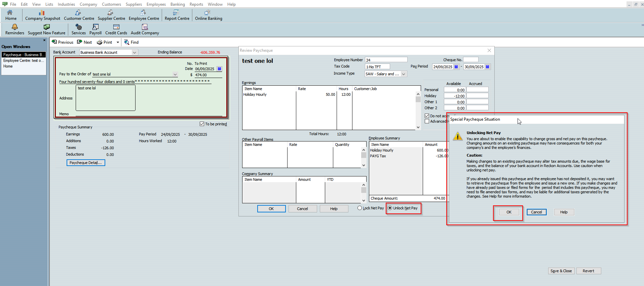The width and height of the screenshot is (644, 286).
Task: Click the cheque amount field 474.00
Action: pyautogui.click(x=208, y=75)
